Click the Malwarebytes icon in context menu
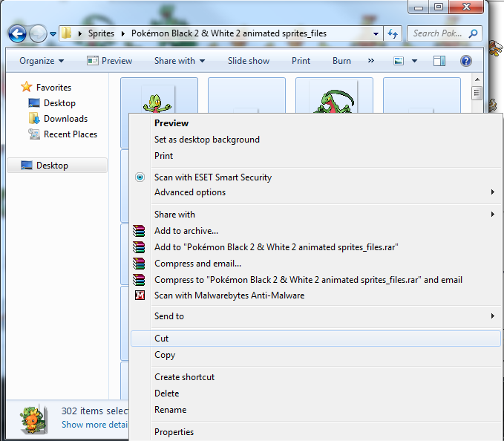 tap(139, 295)
